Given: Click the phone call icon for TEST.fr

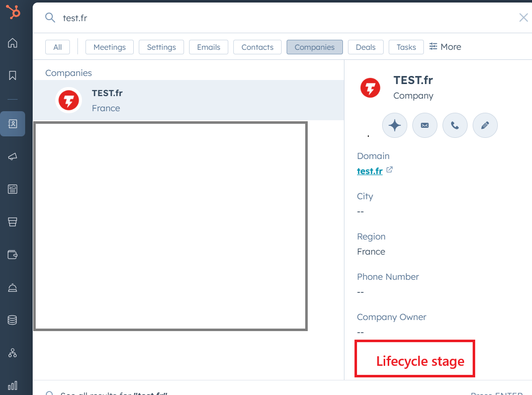Looking at the screenshot, I should 455,125.
